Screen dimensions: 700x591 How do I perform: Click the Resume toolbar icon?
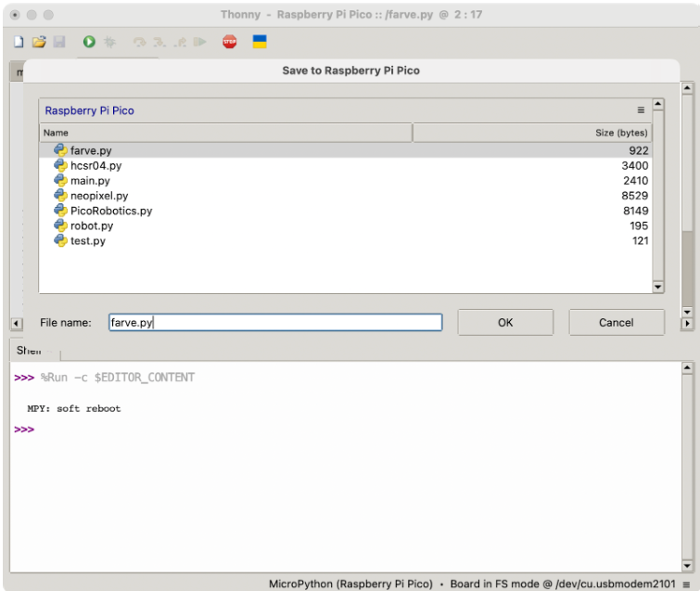pos(199,42)
